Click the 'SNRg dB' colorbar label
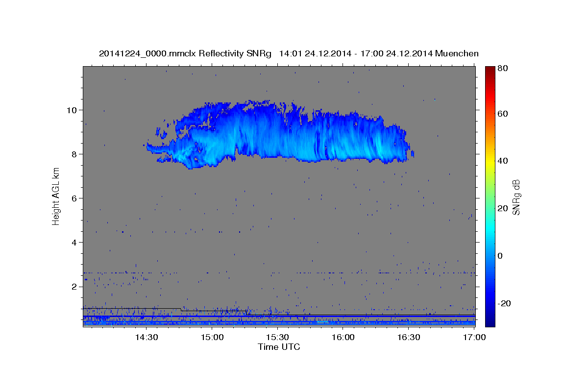Screen dimensions: 588x392 [516, 197]
